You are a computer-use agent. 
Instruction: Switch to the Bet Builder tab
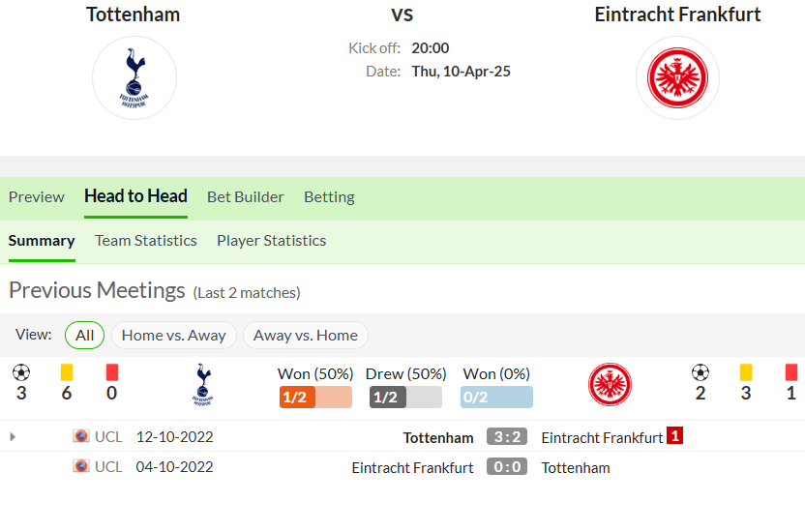(x=246, y=197)
